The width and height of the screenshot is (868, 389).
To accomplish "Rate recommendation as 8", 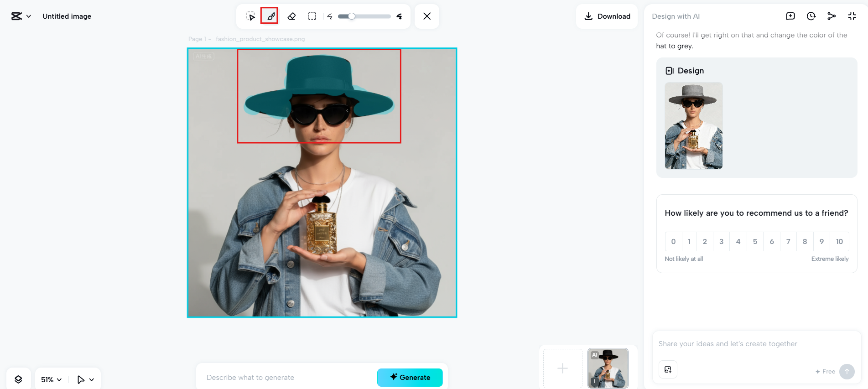I will click(x=805, y=242).
